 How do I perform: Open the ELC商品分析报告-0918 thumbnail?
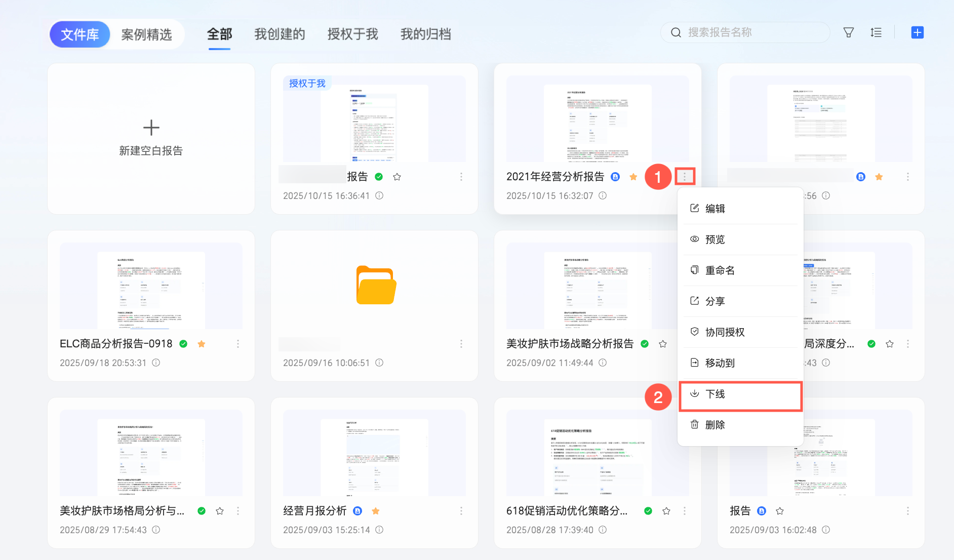pos(151,286)
